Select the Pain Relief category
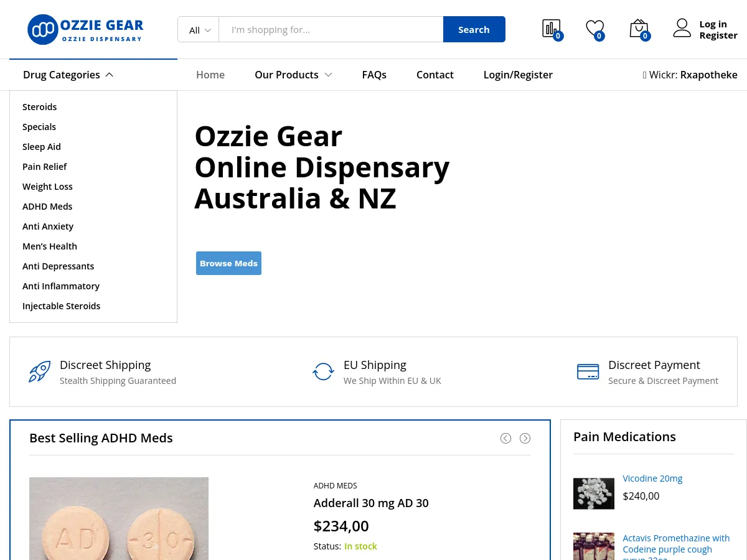Image resolution: width=747 pixels, height=560 pixels. [44, 166]
